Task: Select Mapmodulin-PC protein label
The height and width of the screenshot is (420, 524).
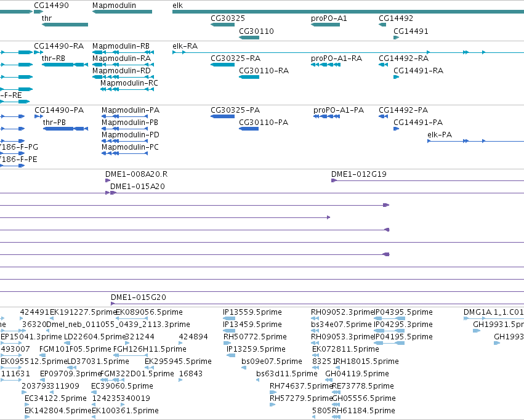Action: click(x=130, y=147)
